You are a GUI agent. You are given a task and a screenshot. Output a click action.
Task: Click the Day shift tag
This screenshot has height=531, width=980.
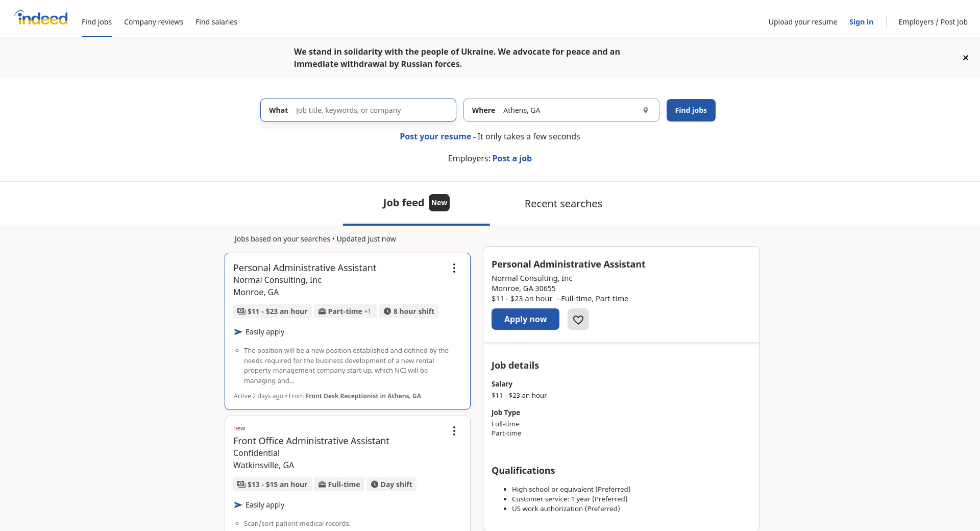(391, 485)
